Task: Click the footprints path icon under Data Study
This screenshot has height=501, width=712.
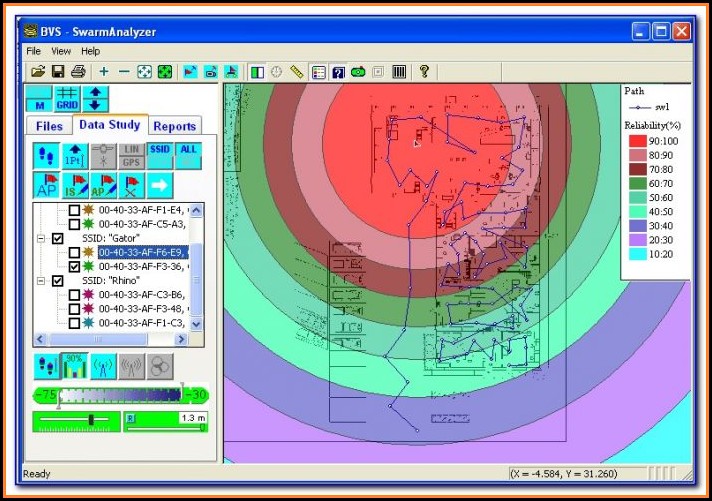Action: pos(46,155)
